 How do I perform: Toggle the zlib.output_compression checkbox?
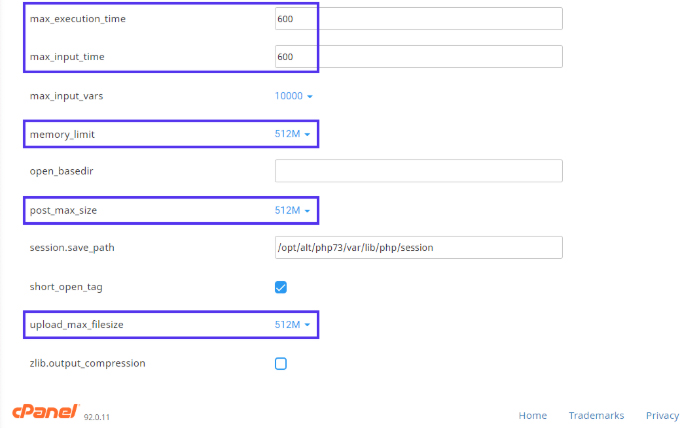281,363
